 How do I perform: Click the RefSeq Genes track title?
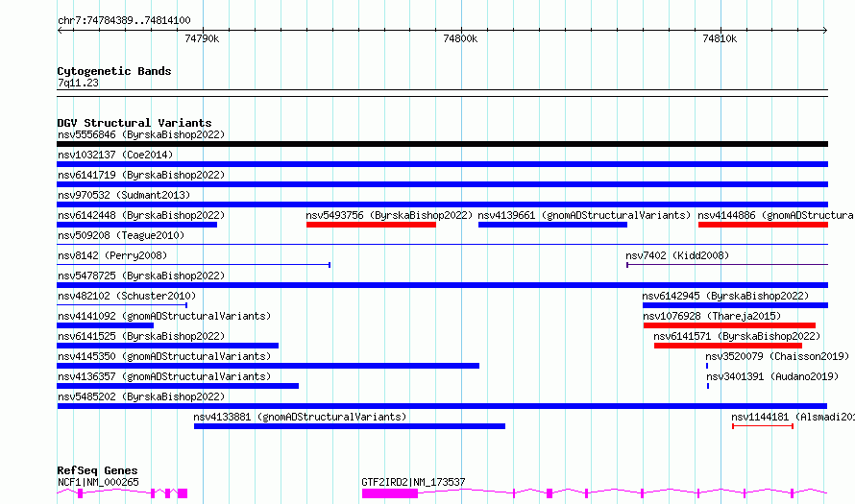click(97, 470)
